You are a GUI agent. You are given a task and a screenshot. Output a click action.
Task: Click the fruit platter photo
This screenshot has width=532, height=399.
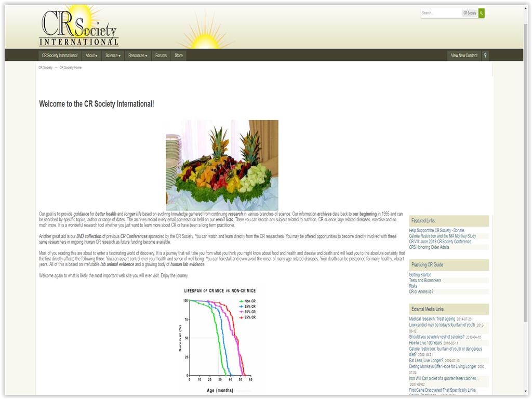[222, 165]
